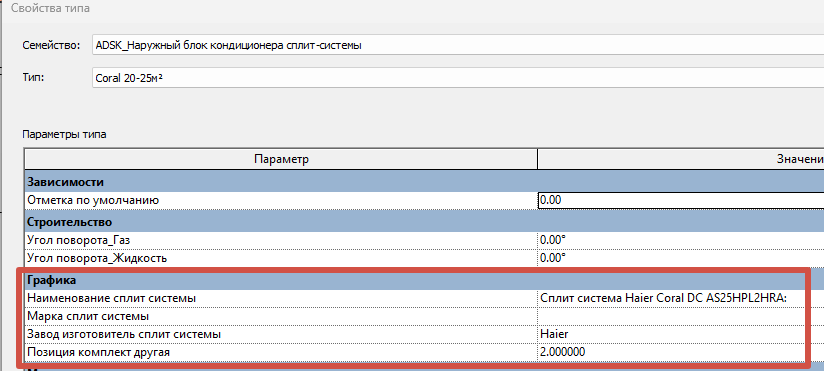Edit value of Отметка по умолчанию

[681, 200]
